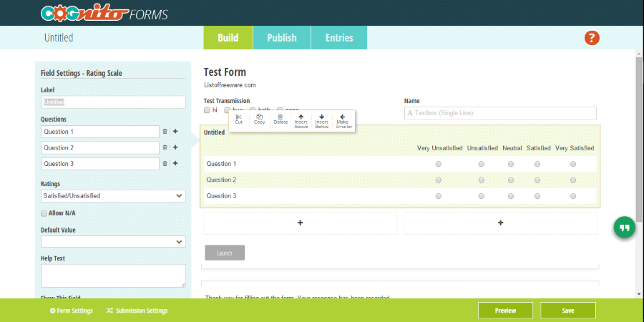Click the Untitled rating scale label
Screen dimensions: 644x322
pyautogui.click(x=214, y=132)
